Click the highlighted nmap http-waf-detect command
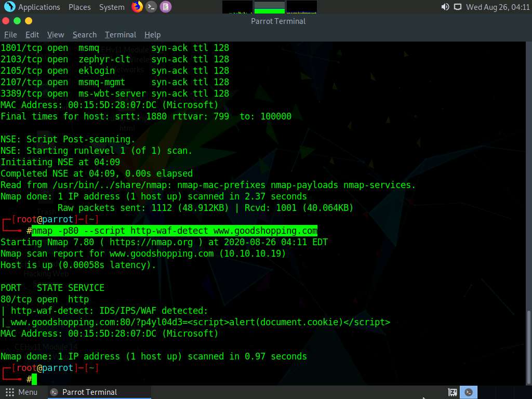Image resolution: width=532 pixels, height=399 pixels. pyautogui.click(x=175, y=231)
